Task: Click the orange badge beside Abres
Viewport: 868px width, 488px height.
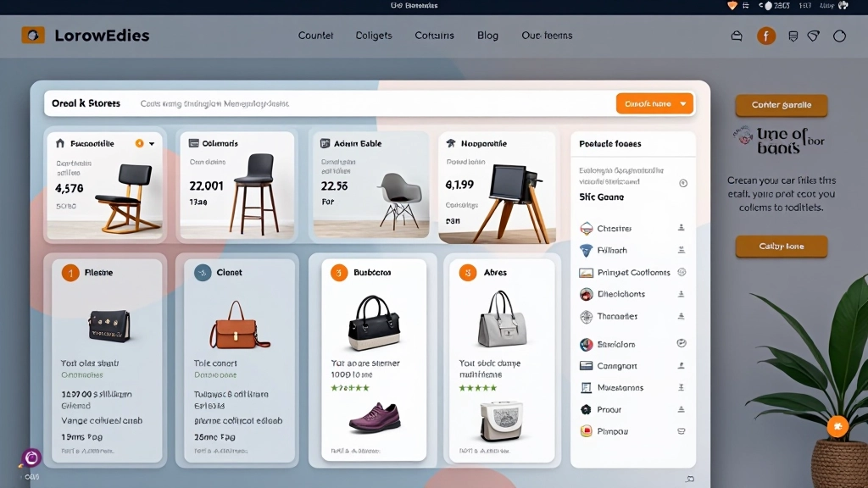Action: [x=468, y=273]
